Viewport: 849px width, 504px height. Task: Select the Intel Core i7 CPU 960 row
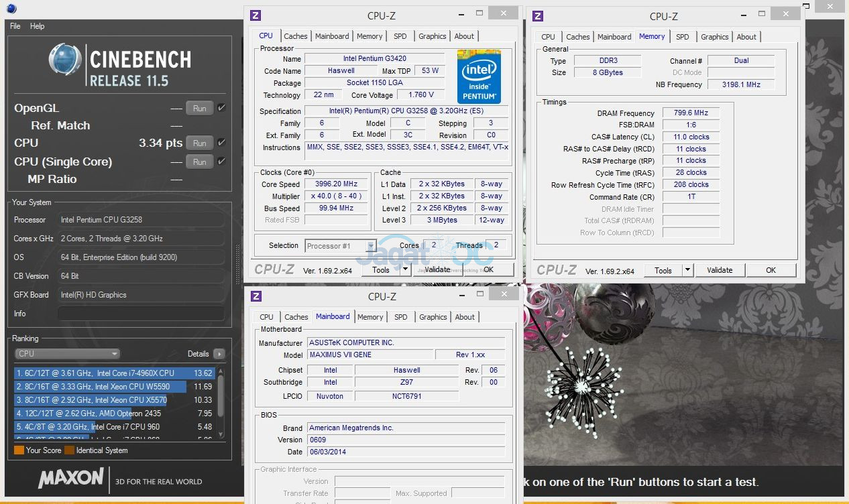click(114, 427)
